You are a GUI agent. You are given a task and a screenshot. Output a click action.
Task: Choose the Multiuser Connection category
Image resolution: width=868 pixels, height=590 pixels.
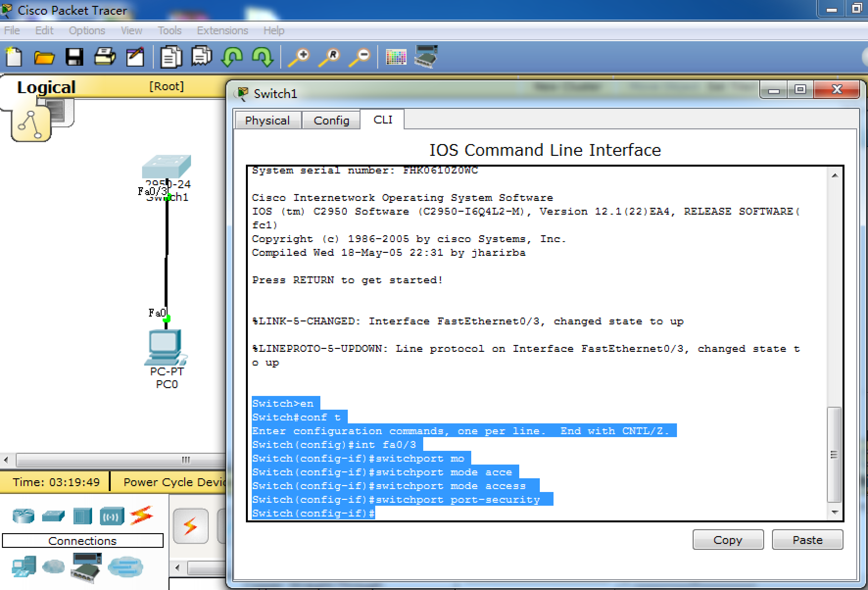pos(125,567)
